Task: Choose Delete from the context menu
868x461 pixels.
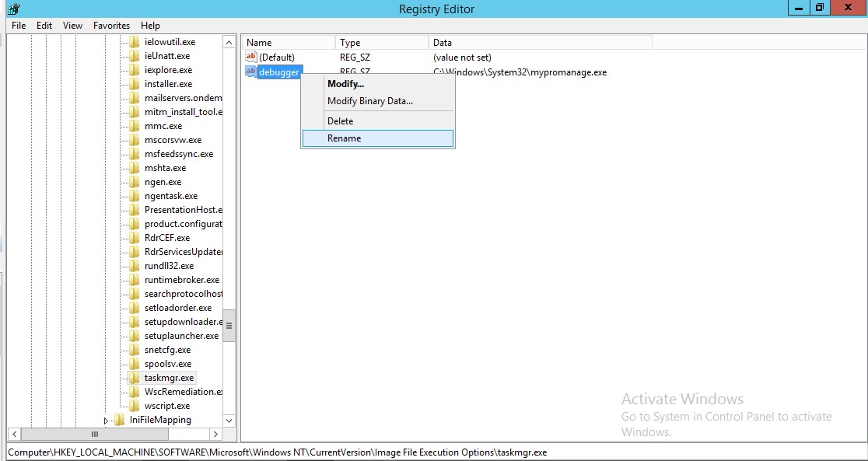Action: coord(342,120)
